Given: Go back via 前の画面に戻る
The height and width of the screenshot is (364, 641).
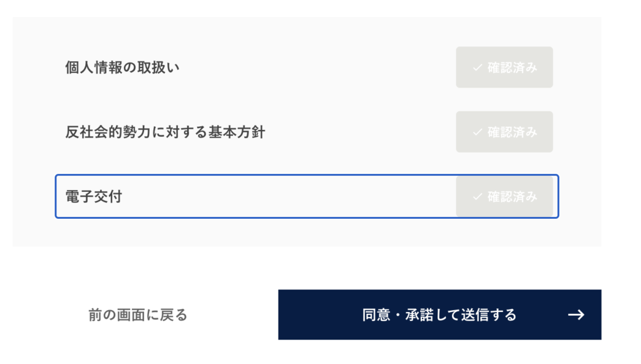Looking at the screenshot, I should coord(138,315).
